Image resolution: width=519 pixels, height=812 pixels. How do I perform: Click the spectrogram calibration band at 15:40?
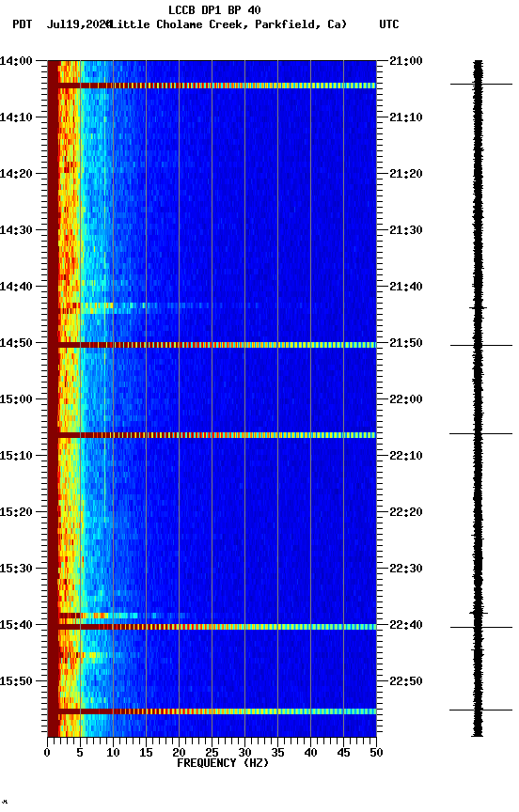(212, 627)
